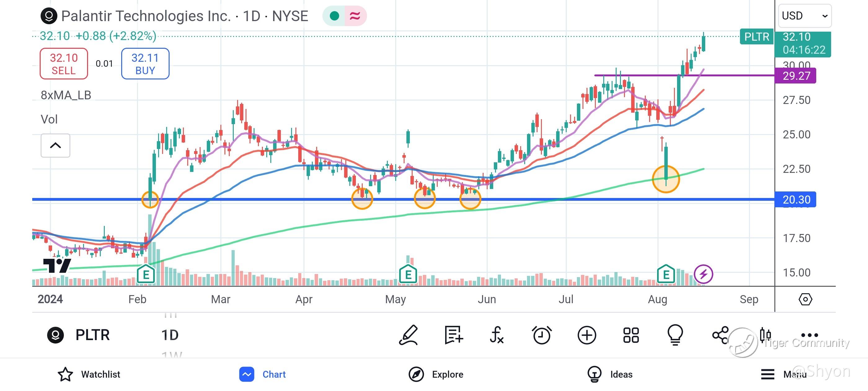The image size is (868, 391).
Task: Open the USD currency dropdown
Action: [804, 16]
